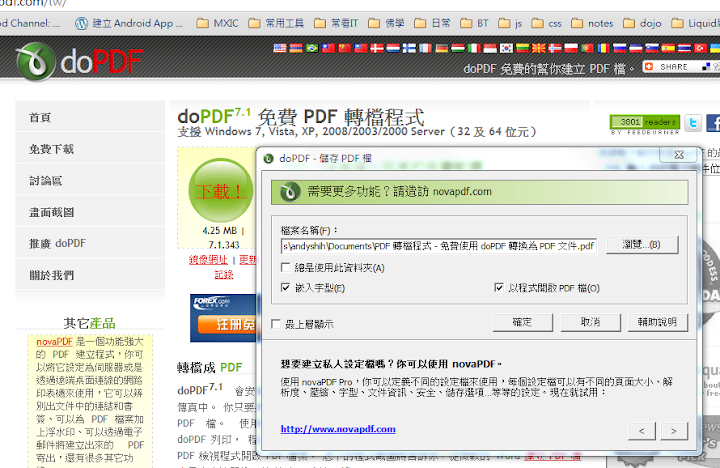Select the Spanish flag language

tap(668, 48)
